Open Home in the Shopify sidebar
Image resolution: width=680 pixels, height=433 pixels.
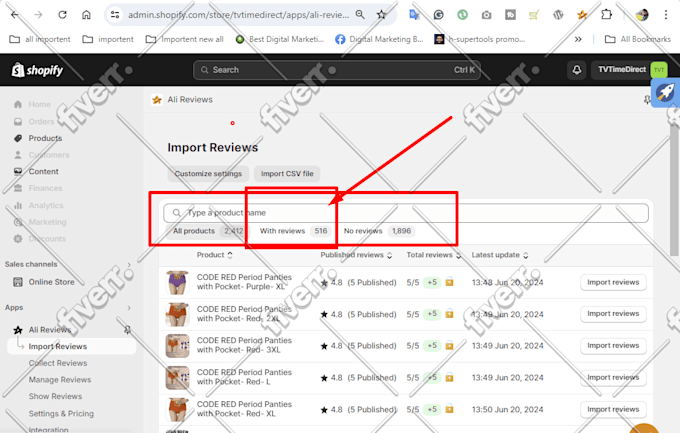[x=39, y=104]
